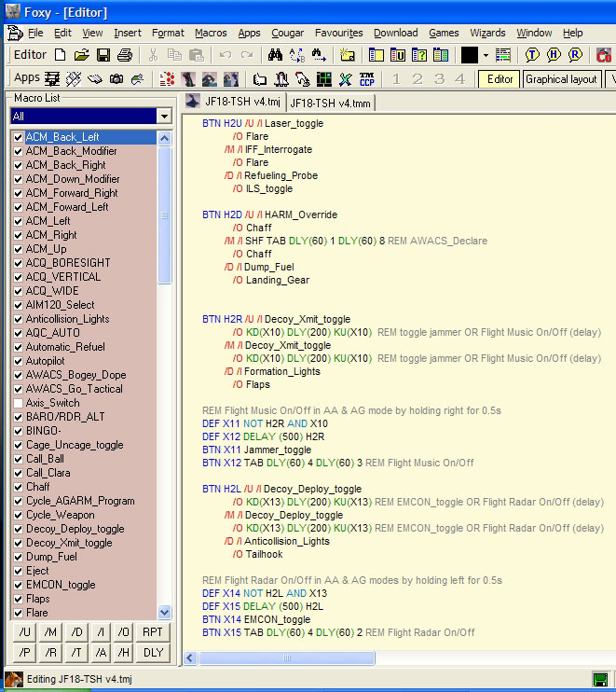This screenshot has height=692, width=616.
Task: Toggle the Chaff macro checkbox
Action: coord(18,487)
